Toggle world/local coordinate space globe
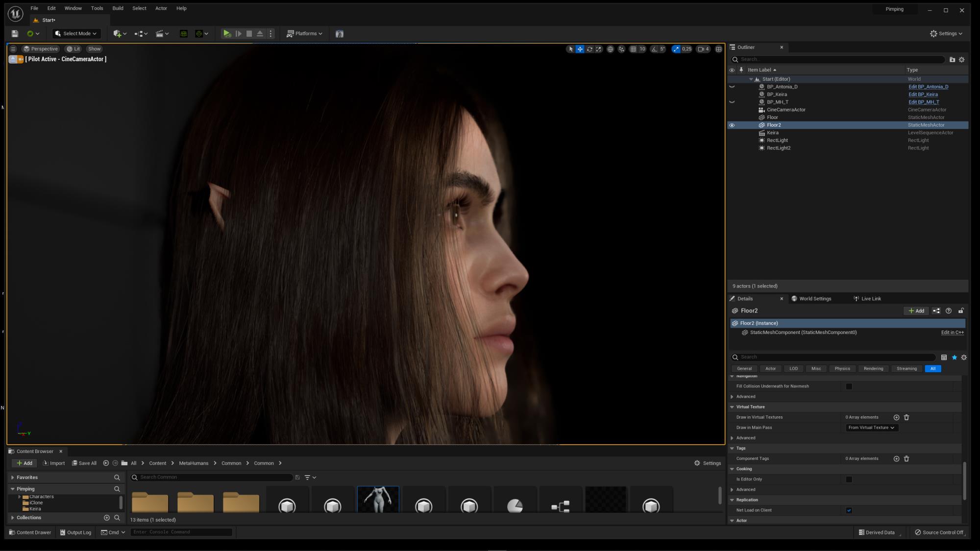 click(610, 49)
